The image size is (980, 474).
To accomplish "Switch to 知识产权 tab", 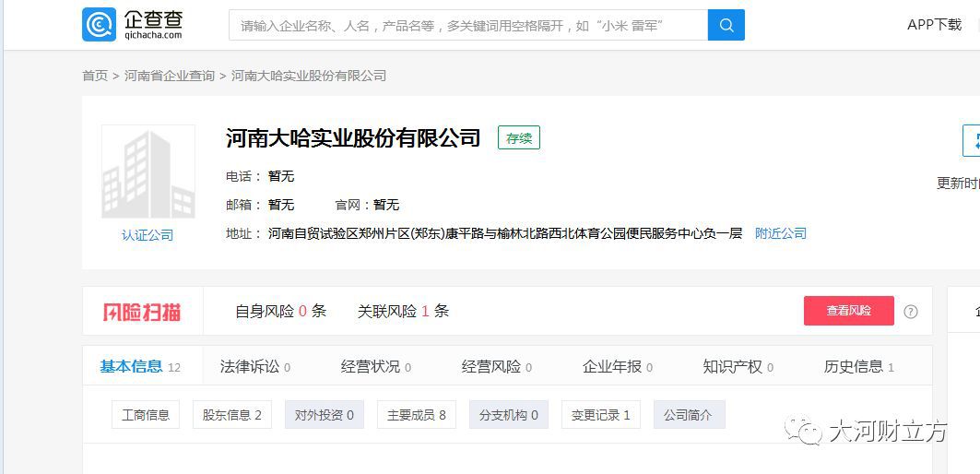I will [738, 366].
